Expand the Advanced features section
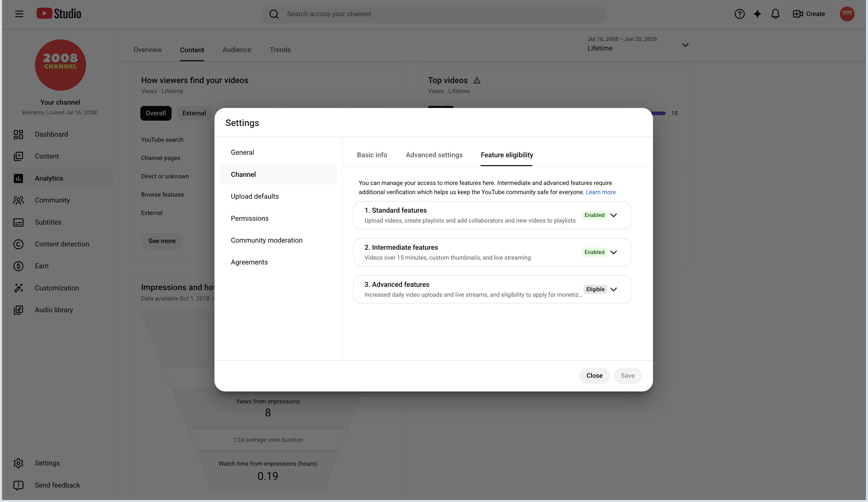 pyautogui.click(x=613, y=289)
